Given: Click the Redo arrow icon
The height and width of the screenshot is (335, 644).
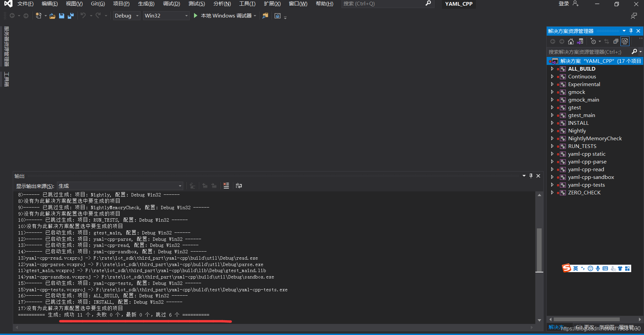Looking at the screenshot, I should 98,15.
